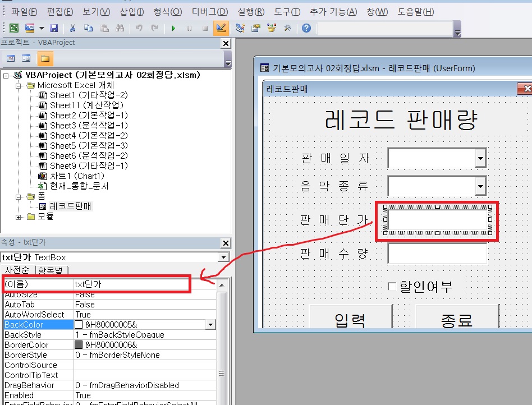Open the Properties Window toolbar icon
This screenshot has width=532, height=405.
coord(256,28)
